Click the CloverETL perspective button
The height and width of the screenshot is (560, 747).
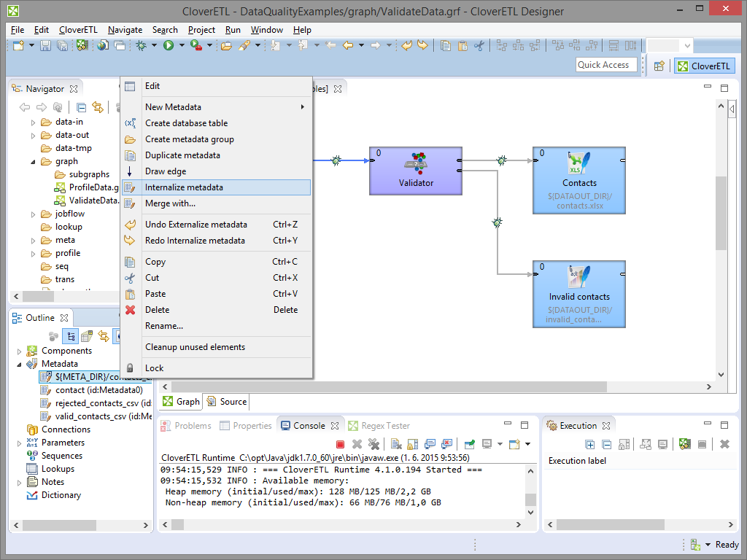pos(705,66)
